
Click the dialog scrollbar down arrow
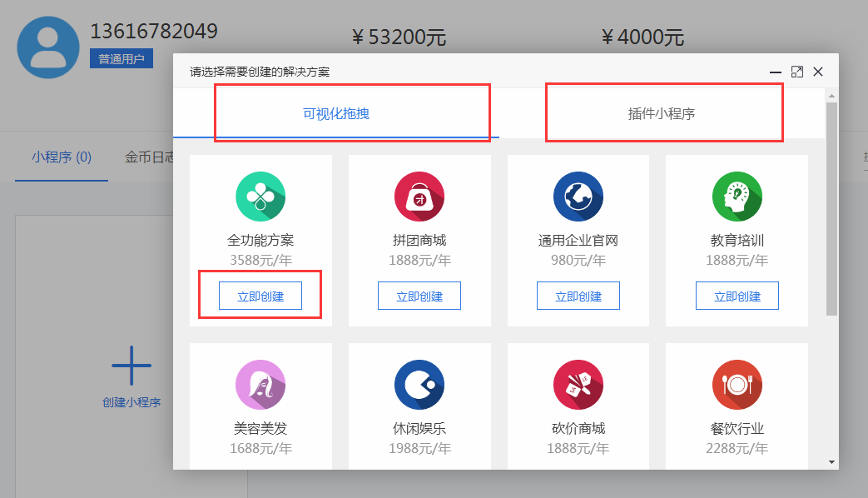[x=831, y=461]
